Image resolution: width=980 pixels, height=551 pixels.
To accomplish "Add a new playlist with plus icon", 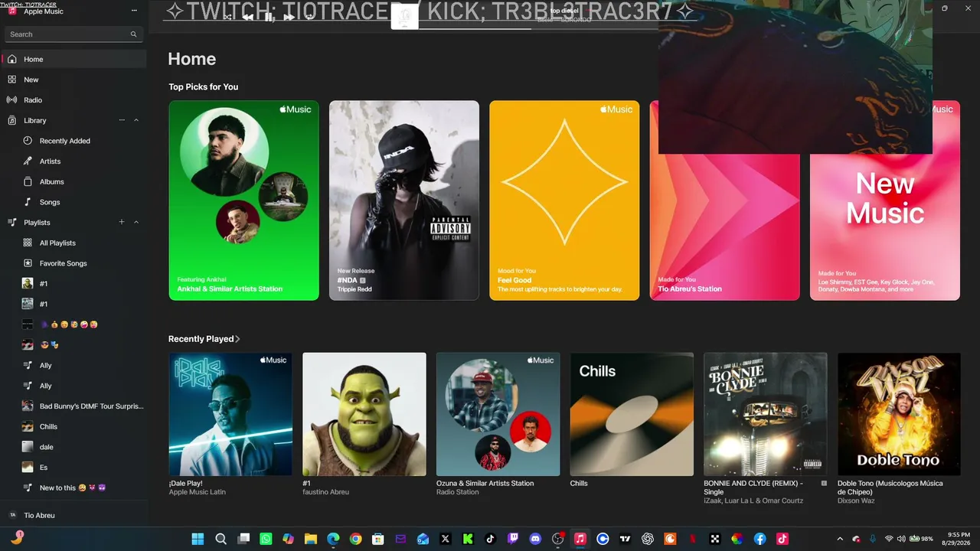I will (x=122, y=222).
